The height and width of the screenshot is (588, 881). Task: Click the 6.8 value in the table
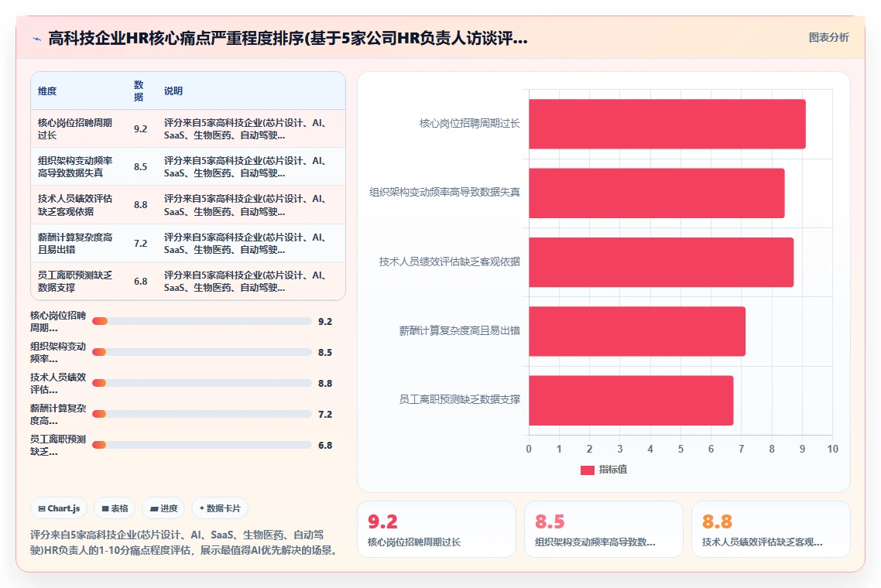point(140,282)
